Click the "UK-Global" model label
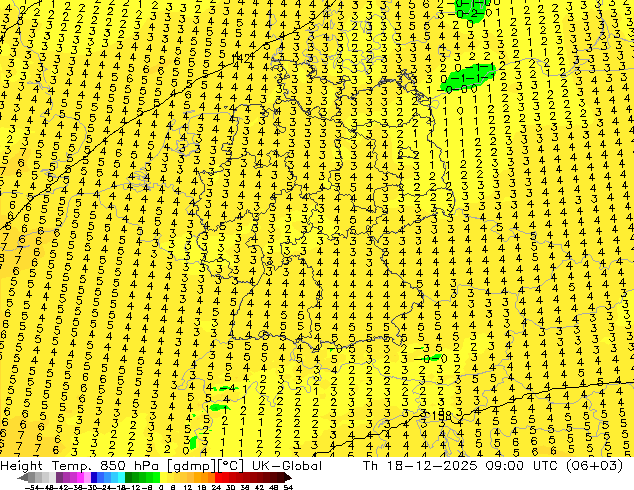634x490 pixels. tap(287, 466)
